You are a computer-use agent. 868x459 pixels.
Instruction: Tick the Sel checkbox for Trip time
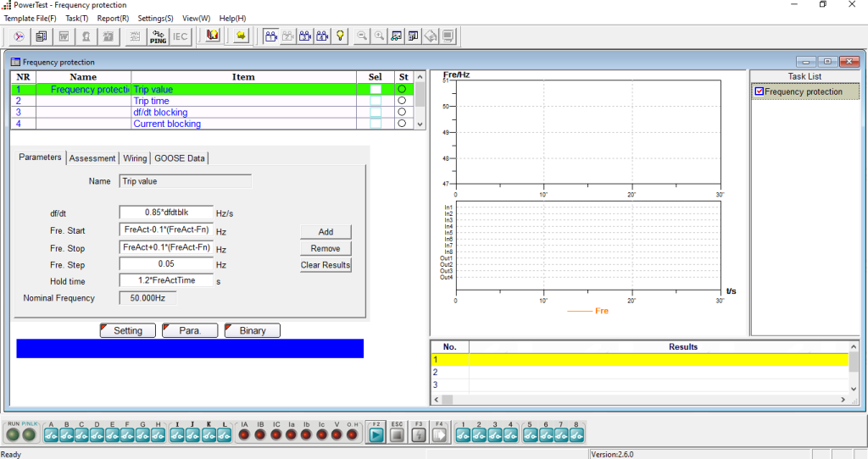376,101
